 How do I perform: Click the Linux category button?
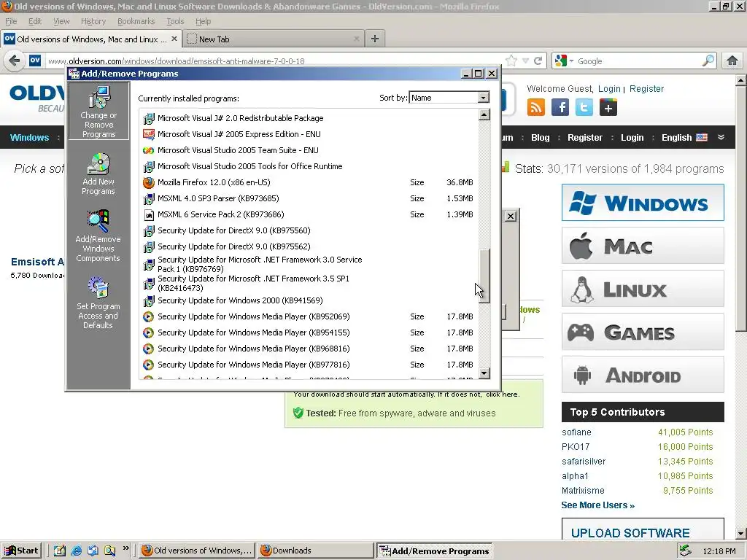click(643, 289)
